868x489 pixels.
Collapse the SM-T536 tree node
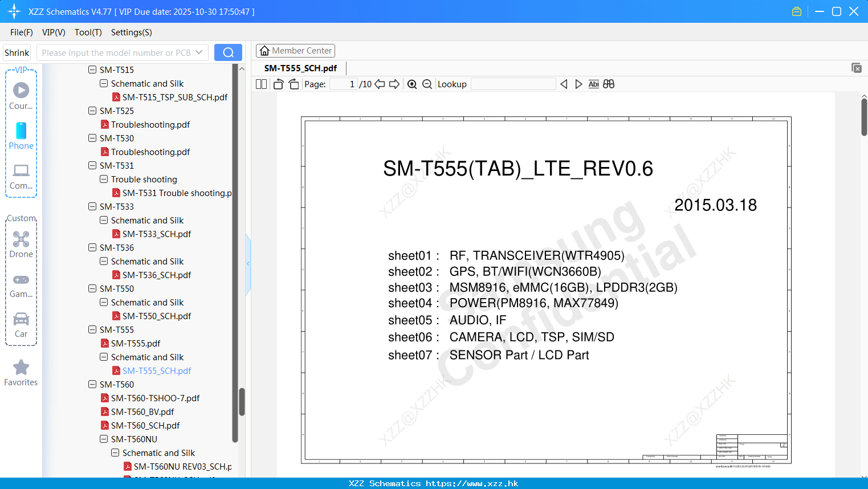click(92, 247)
